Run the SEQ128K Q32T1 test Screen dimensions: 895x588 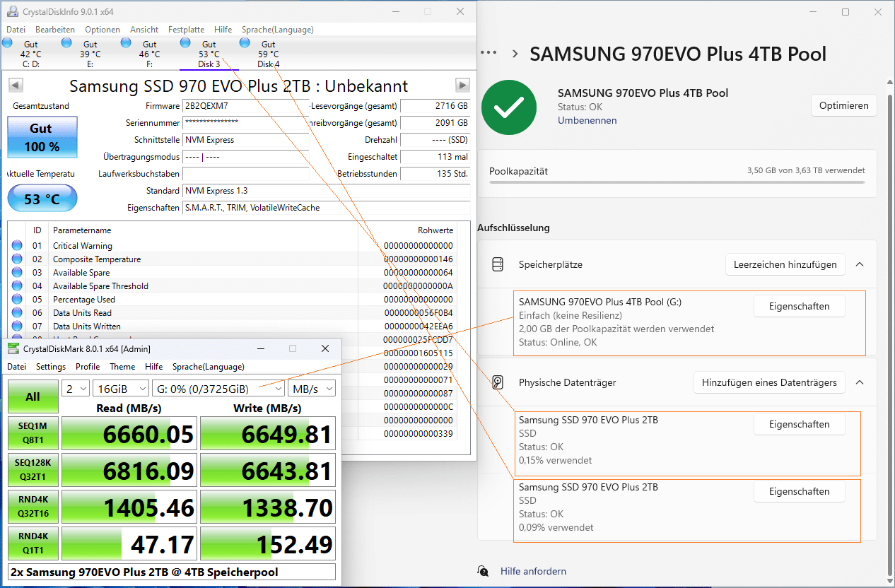33,470
